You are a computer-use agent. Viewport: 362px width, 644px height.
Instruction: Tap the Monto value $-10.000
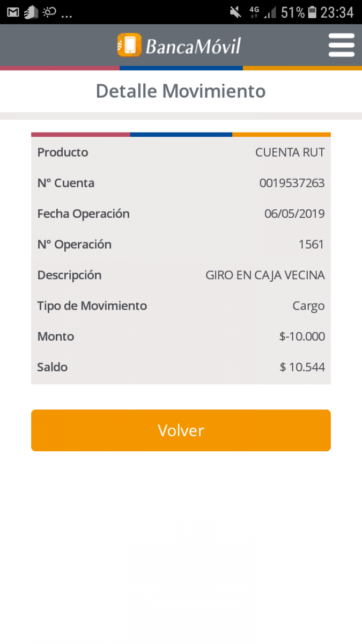click(x=302, y=336)
